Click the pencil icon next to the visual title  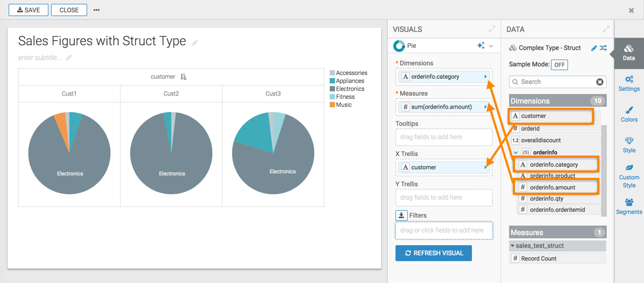tap(195, 43)
